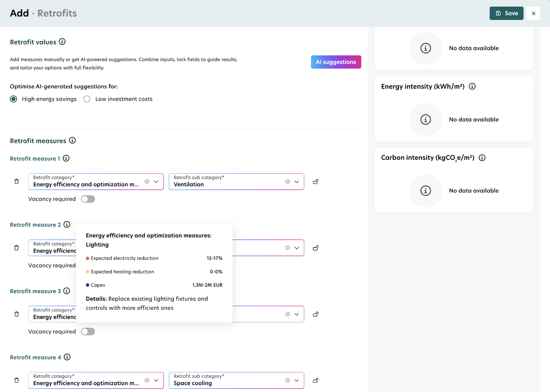This screenshot has height=392, width=550.
Task: Toggle Vacancy required for Retrofit measure 1
Action: pos(88,199)
